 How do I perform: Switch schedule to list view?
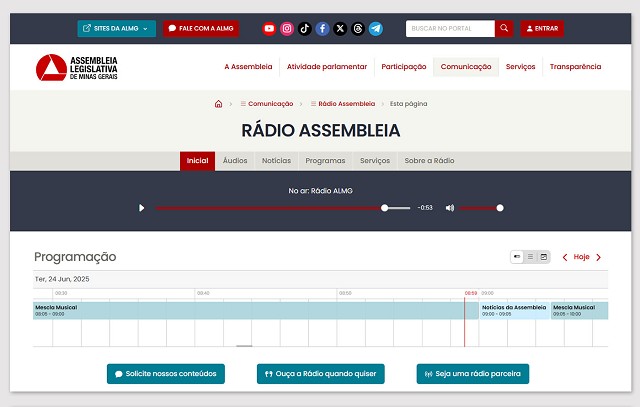pyautogui.click(x=530, y=257)
